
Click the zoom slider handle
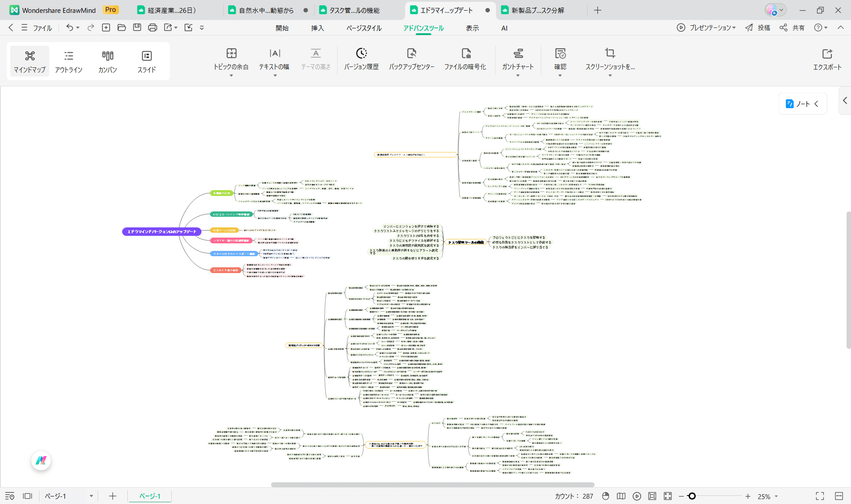[x=692, y=496]
